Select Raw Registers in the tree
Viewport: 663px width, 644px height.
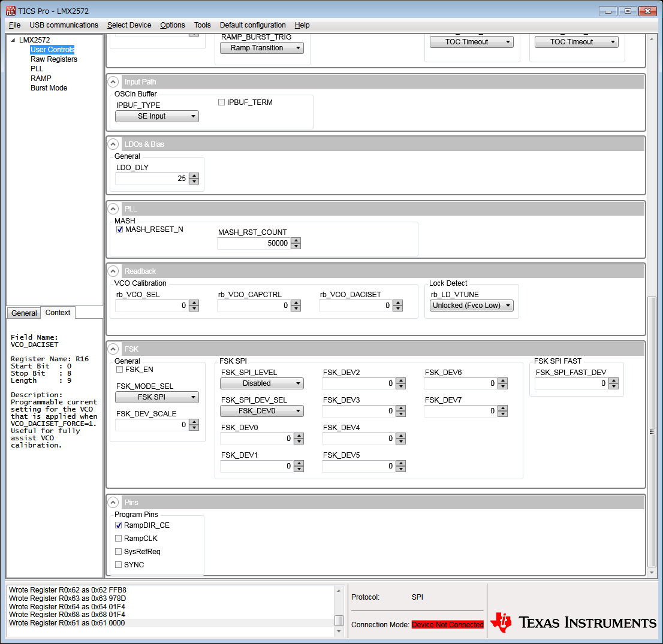coord(54,59)
